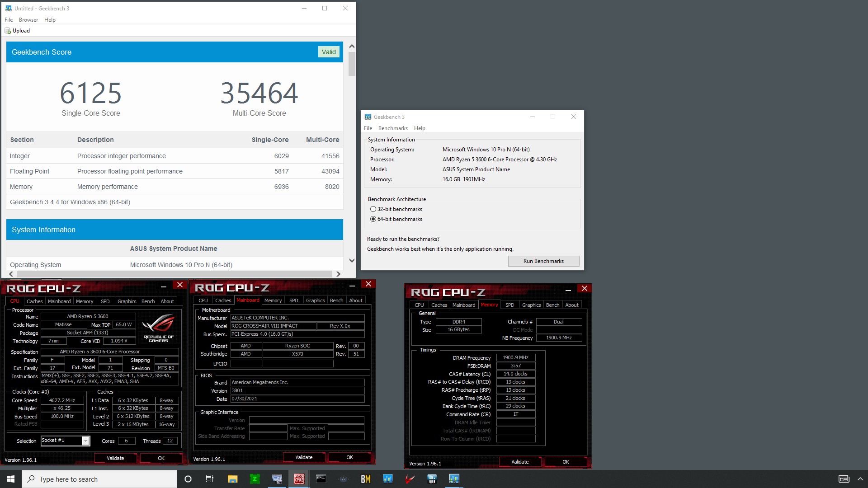Switch to Bench tab in left CPU-Z window
This screenshot has width=868, height=488.
[x=148, y=301]
